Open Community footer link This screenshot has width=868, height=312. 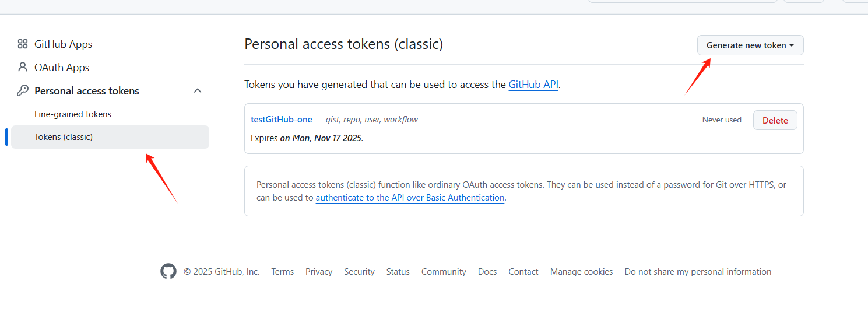tap(444, 272)
